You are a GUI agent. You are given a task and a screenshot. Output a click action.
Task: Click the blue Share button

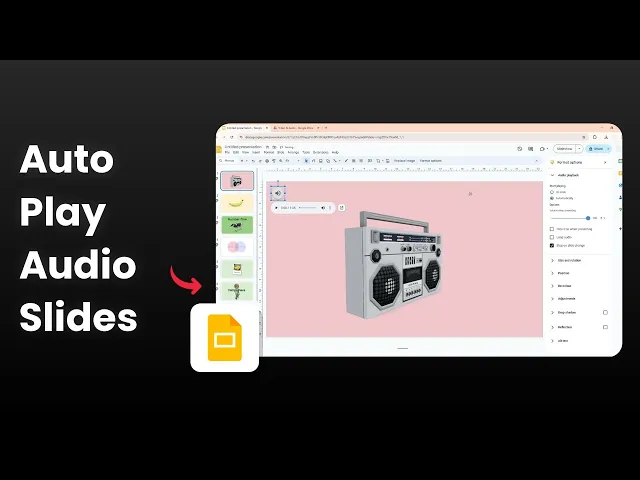tap(597, 149)
